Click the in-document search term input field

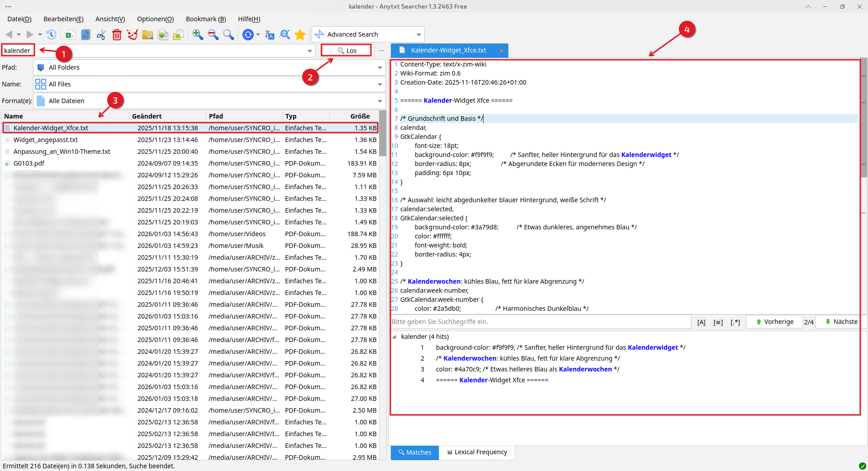540,322
